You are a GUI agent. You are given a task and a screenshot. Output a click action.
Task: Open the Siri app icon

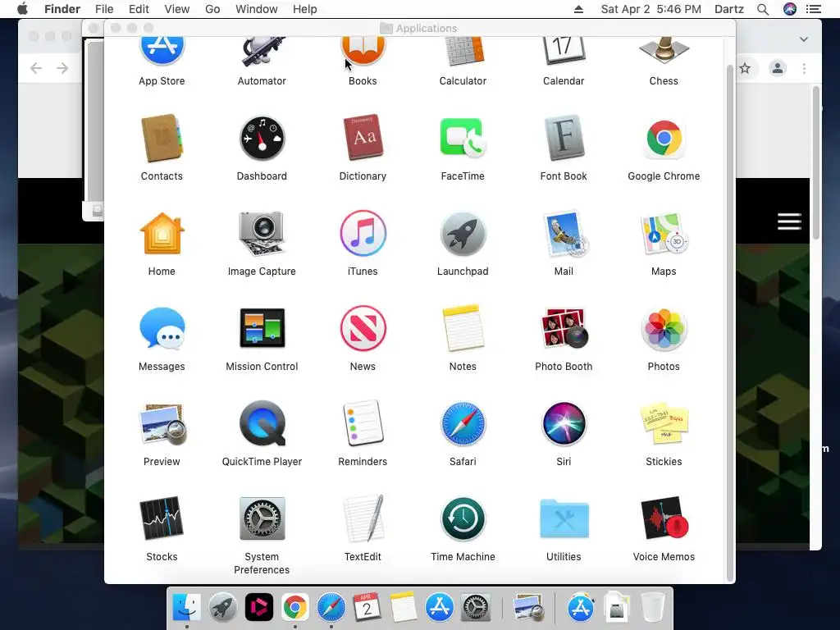coord(564,423)
